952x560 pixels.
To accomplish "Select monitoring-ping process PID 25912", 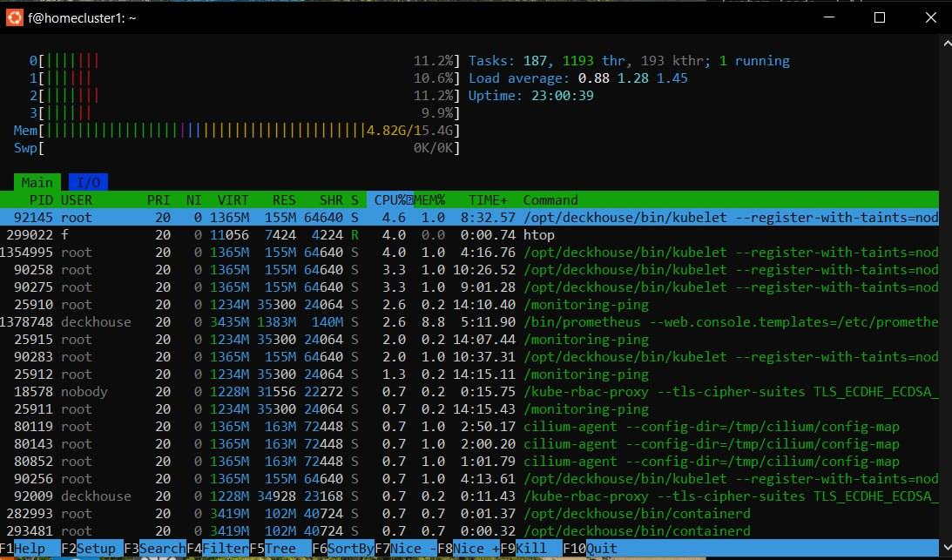I will (469, 374).
